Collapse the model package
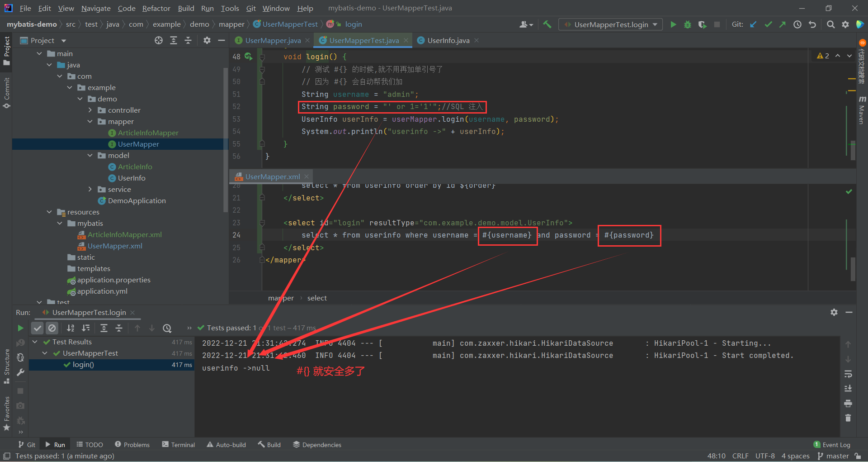This screenshot has width=868, height=462. pyautogui.click(x=90, y=155)
